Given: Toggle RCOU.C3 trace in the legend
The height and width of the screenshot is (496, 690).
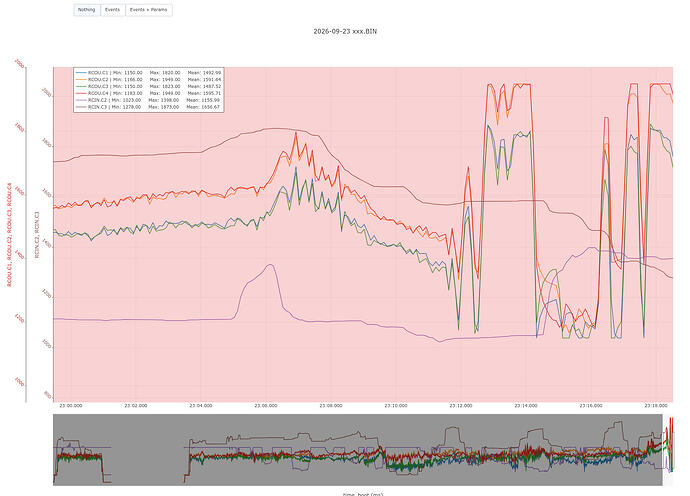Looking at the screenshot, I should [148, 86].
